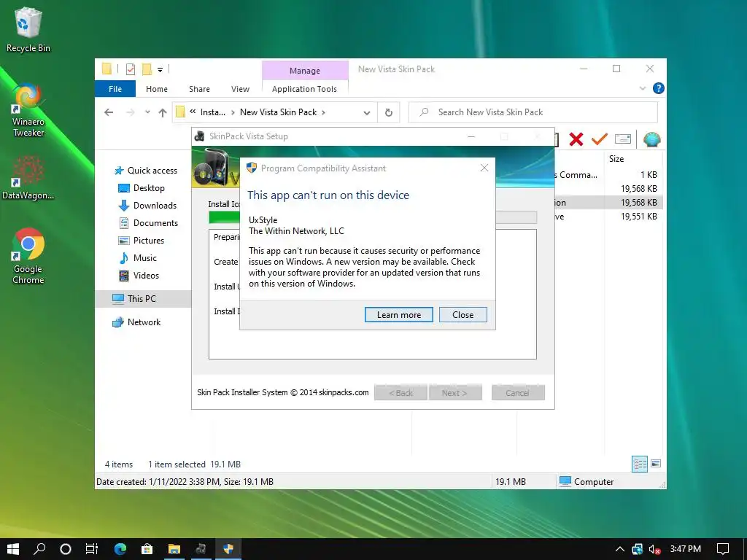Click the muted volume tray icon

click(655, 549)
